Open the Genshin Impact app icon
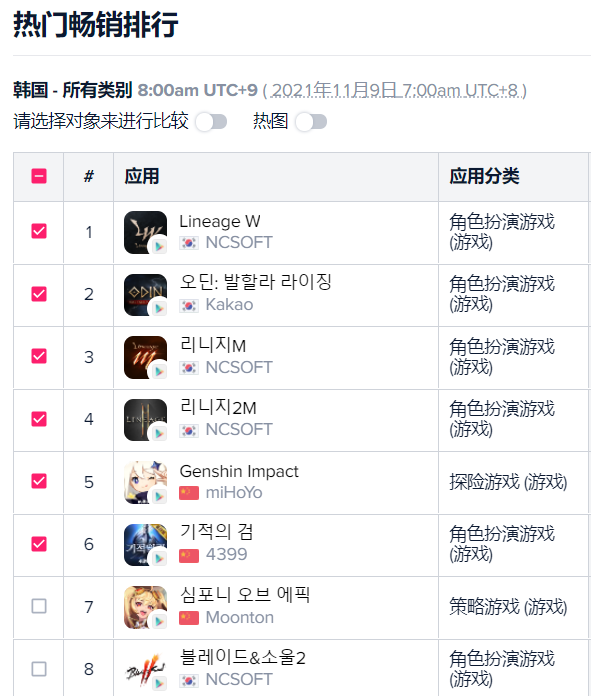The image size is (591, 696). pos(146,482)
